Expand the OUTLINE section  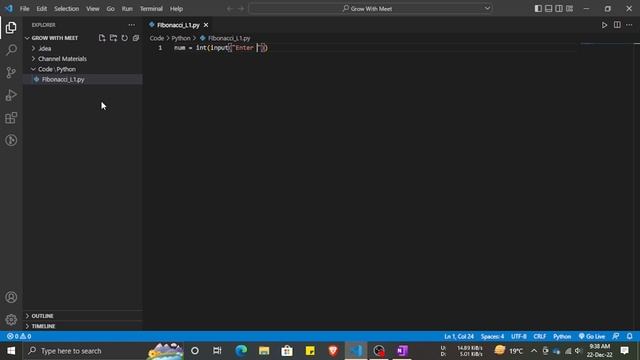point(42,316)
